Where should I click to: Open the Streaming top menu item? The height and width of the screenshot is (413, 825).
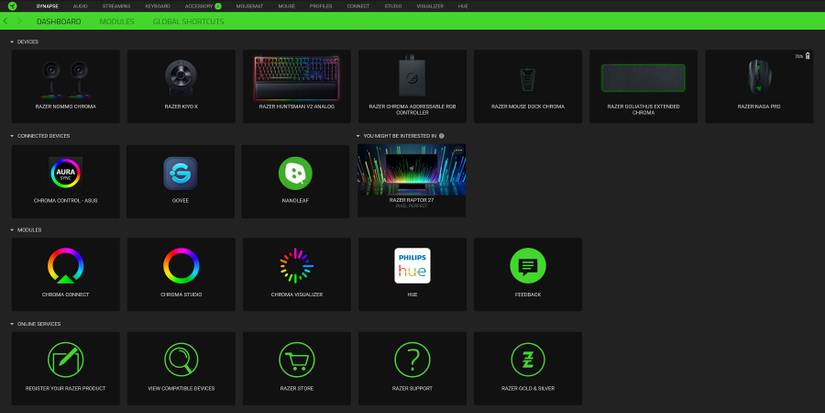[x=116, y=6]
